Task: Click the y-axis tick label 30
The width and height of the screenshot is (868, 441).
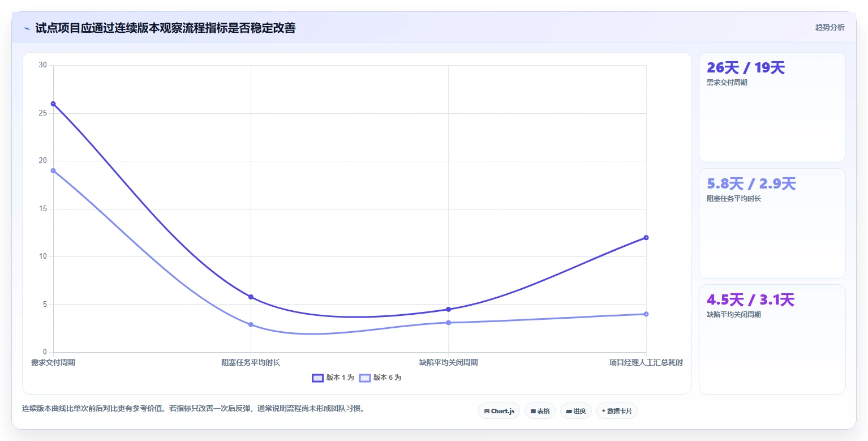Action: click(x=43, y=65)
